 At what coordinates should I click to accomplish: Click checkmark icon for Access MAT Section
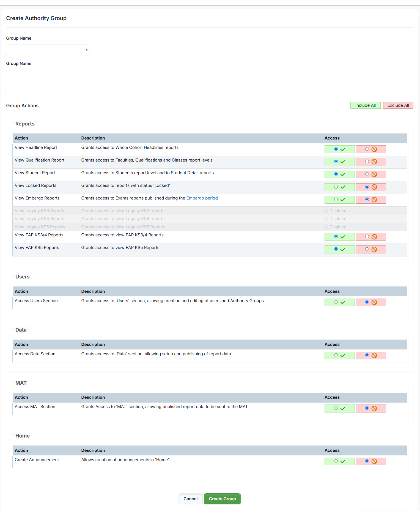(343, 409)
